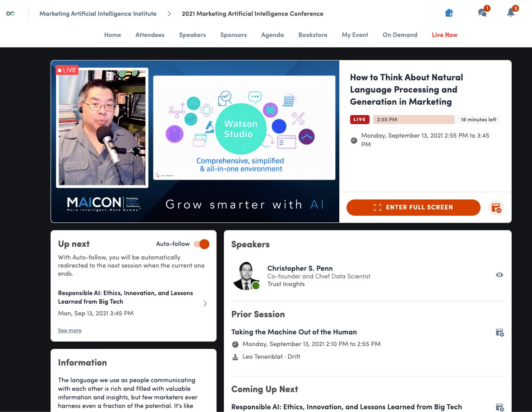The width and height of the screenshot is (532, 412).
Task: Select the Live Now tab
Action: coord(444,35)
